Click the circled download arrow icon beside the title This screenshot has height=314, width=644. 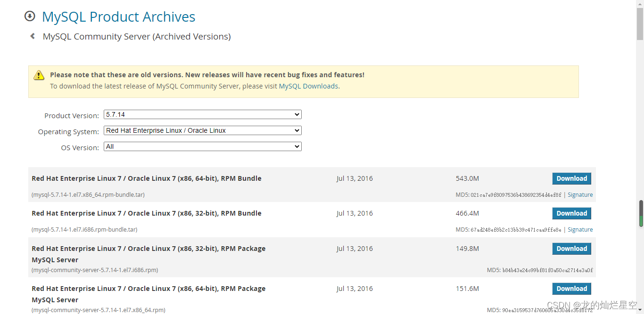pyautogui.click(x=29, y=16)
